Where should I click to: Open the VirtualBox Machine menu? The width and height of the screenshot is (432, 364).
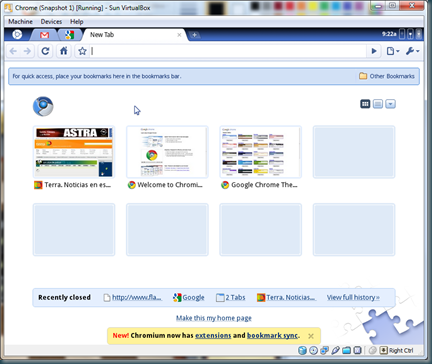point(20,22)
